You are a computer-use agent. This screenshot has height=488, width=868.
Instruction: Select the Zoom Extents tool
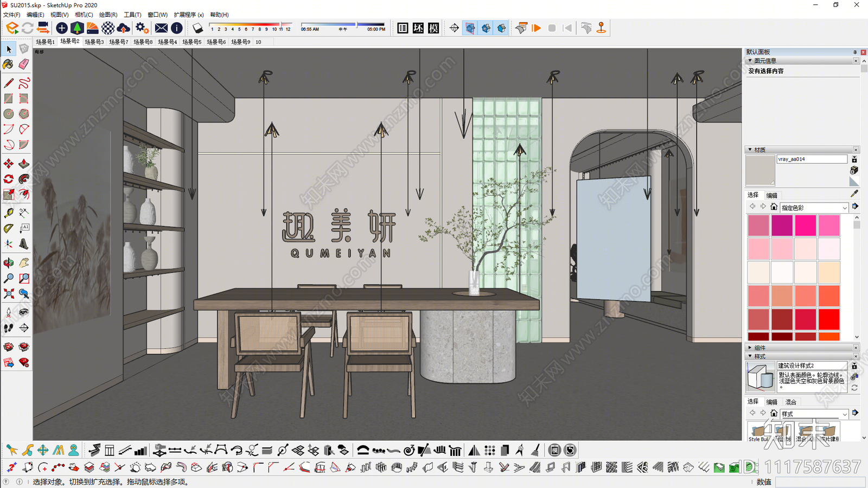(x=9, y=293)
